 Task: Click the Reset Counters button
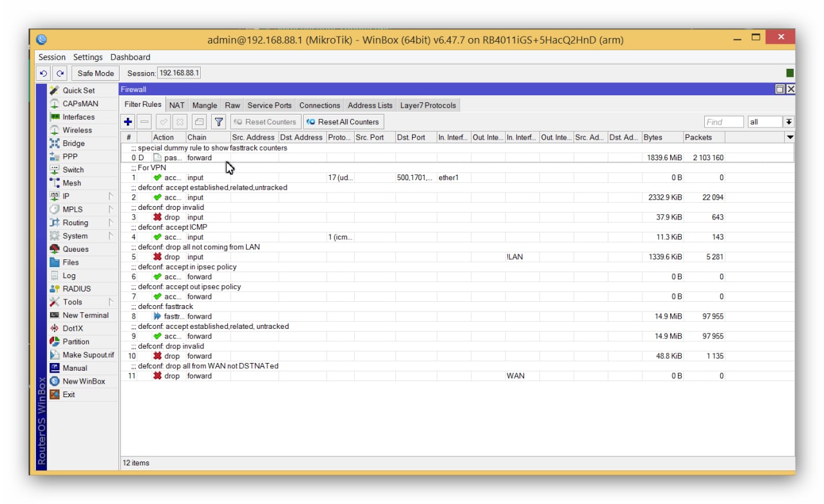(x=265, y=122)
